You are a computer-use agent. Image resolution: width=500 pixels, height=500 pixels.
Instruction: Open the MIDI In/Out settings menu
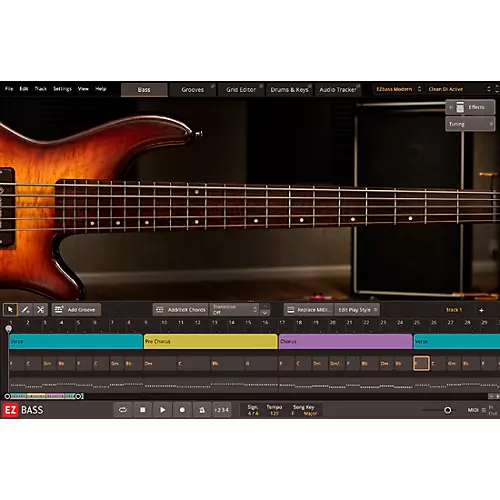coord(484,410)
